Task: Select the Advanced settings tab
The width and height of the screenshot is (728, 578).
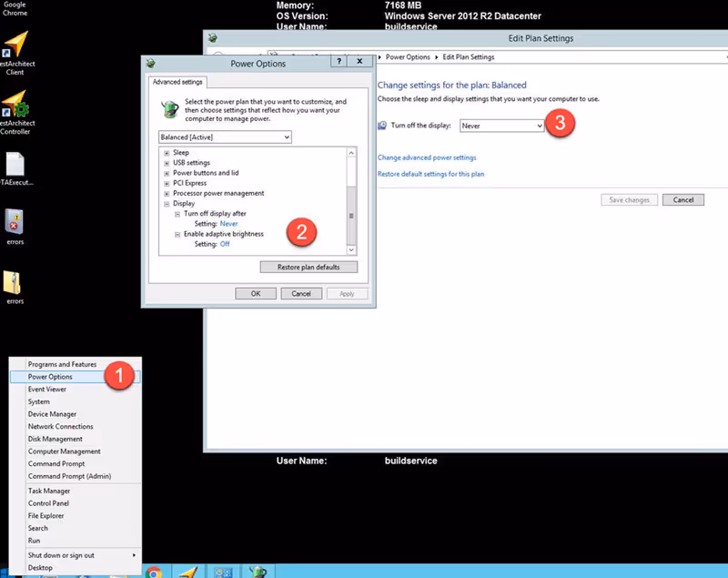Action: [x=177, y=82]
